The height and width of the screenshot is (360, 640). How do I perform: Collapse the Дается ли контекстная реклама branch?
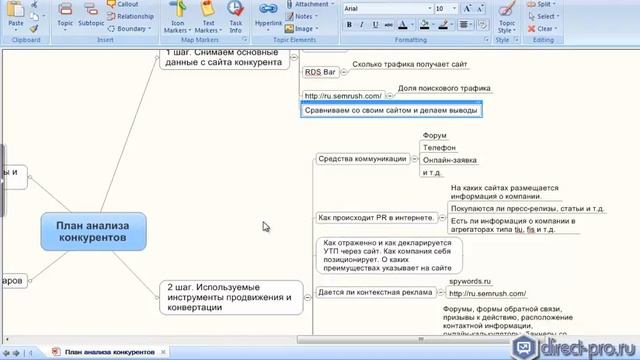(440, 293)
